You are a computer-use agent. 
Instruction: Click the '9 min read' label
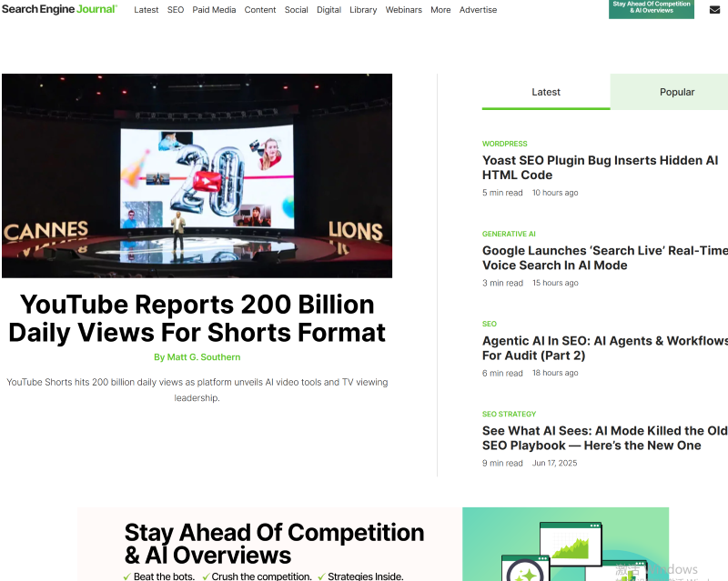[x=502, y=463]
